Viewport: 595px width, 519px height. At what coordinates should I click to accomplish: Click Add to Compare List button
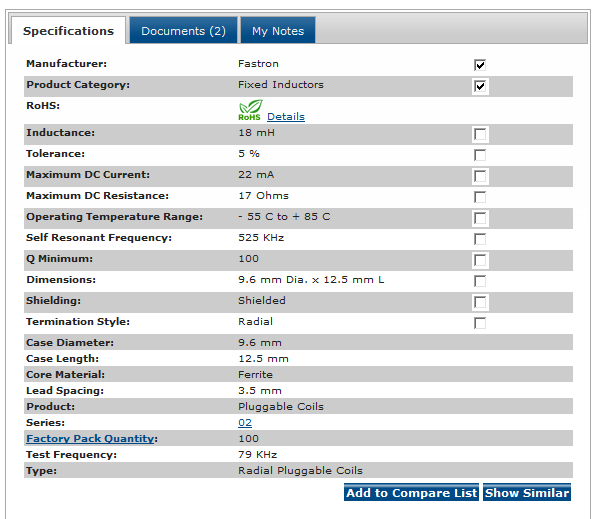(411, 492)
